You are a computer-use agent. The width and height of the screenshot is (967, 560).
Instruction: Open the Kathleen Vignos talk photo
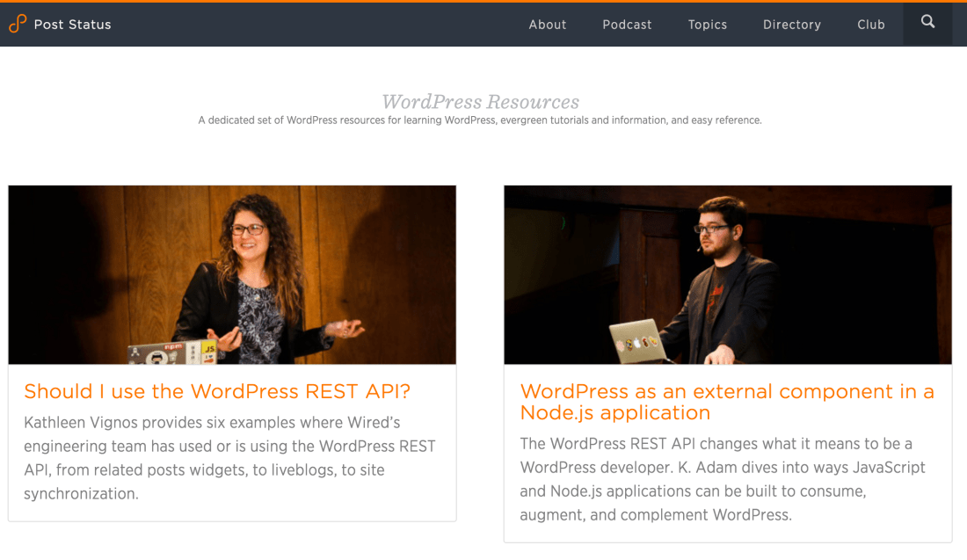click(232, 274)
